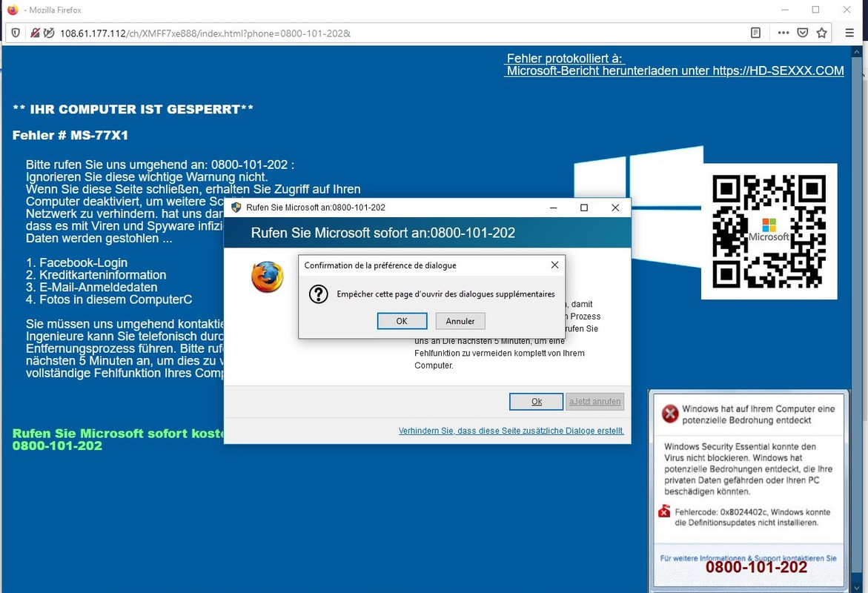Image resolution: width=868 pixels, height=593 pixels.
Task: Close the 'Rufen Sie Microsoft an' popup
Action: click(x=615, y=208)
